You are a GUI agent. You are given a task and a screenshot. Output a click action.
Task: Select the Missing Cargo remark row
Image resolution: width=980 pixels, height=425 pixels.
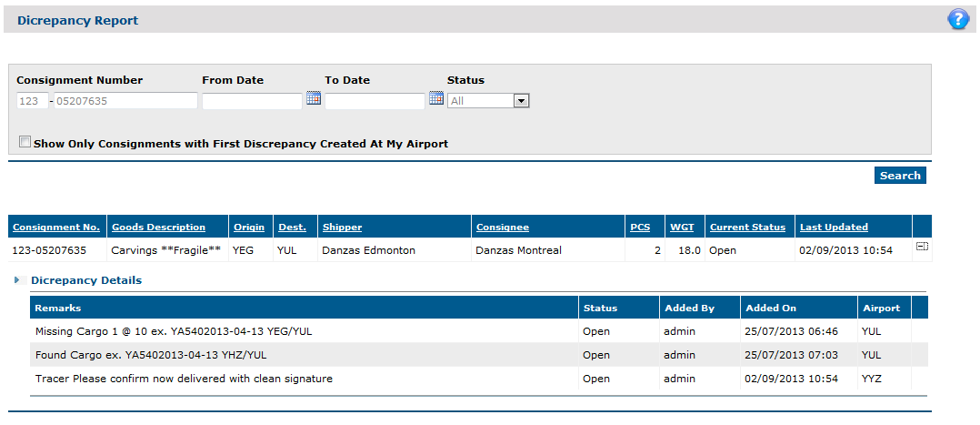(479, 331)
